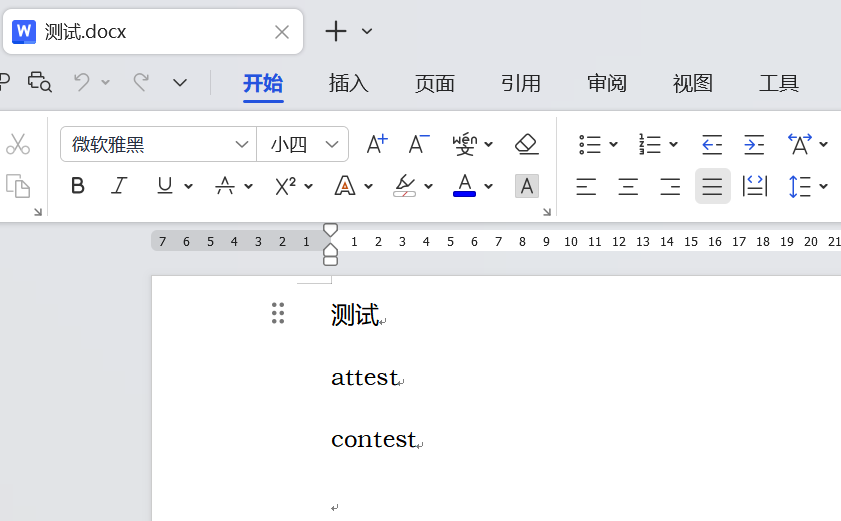Image resolution: width=841 pixels, height=521 pixels.
Task: Switch to the 插入 tab
Action: point(349,83)
